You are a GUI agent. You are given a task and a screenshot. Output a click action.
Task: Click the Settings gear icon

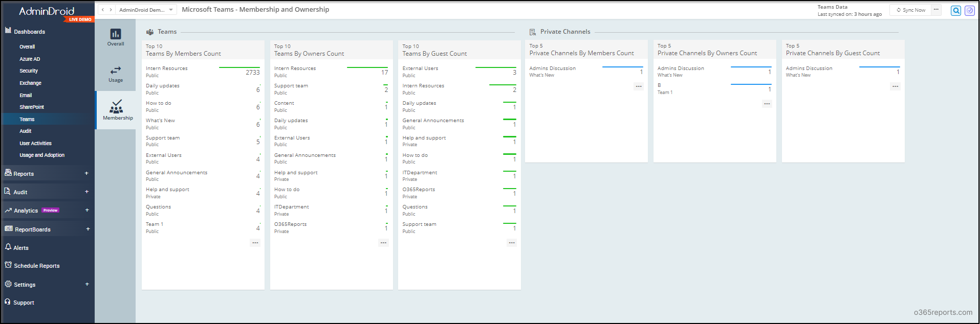(x=8, y=284)
